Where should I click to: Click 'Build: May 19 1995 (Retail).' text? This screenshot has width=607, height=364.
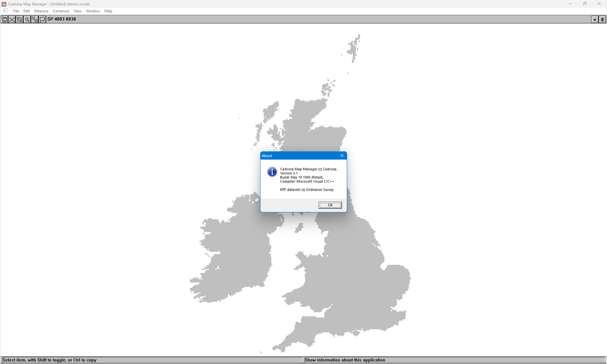[301, 177]
